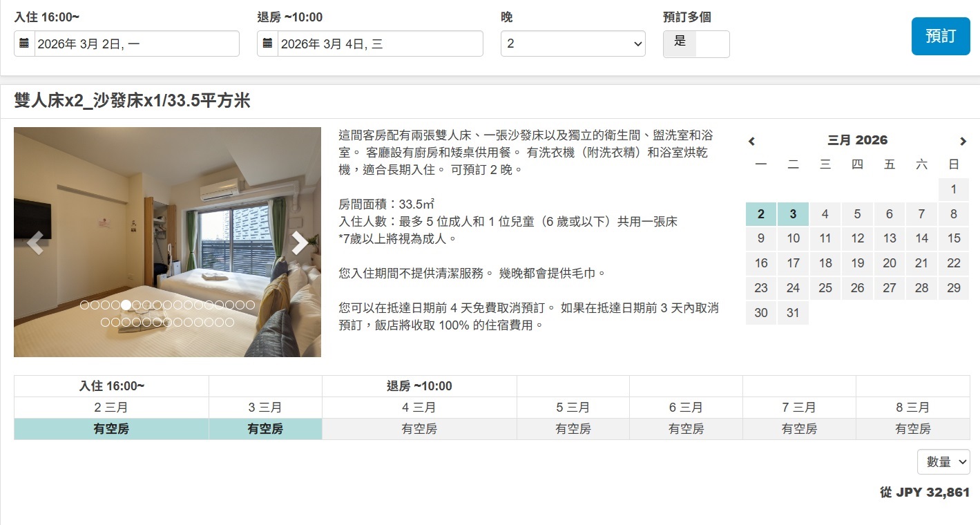Show the previous room photo with left arrow

[x=35, y=242]
